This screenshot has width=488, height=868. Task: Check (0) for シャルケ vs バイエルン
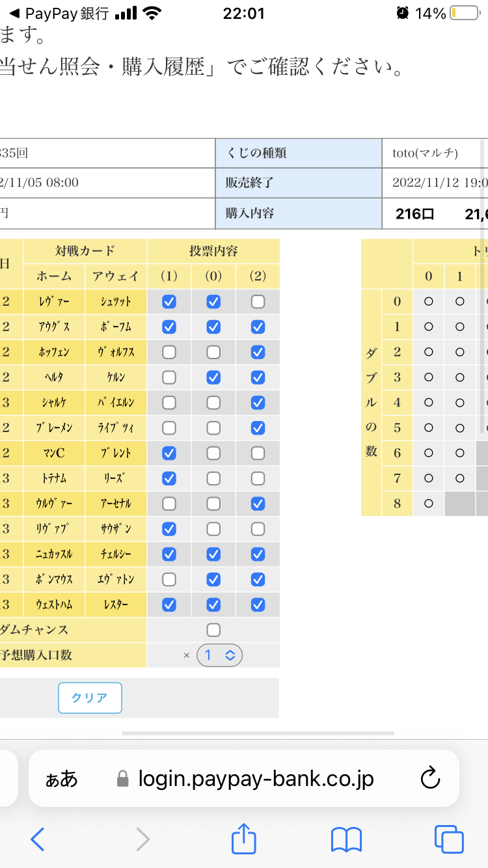pyautogui.click(x=213, y=403)
